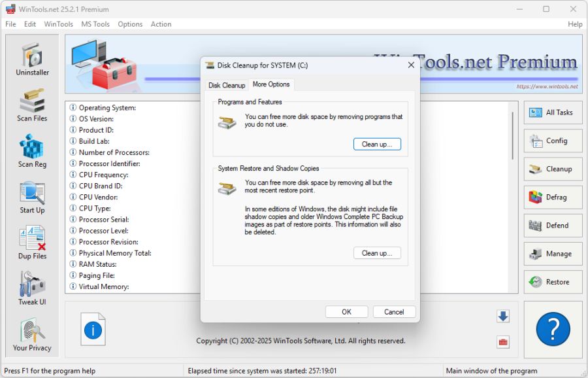Screen dimensions: 588x378
Task: Open the MS Tools menu
Action: tap(95, 24)
